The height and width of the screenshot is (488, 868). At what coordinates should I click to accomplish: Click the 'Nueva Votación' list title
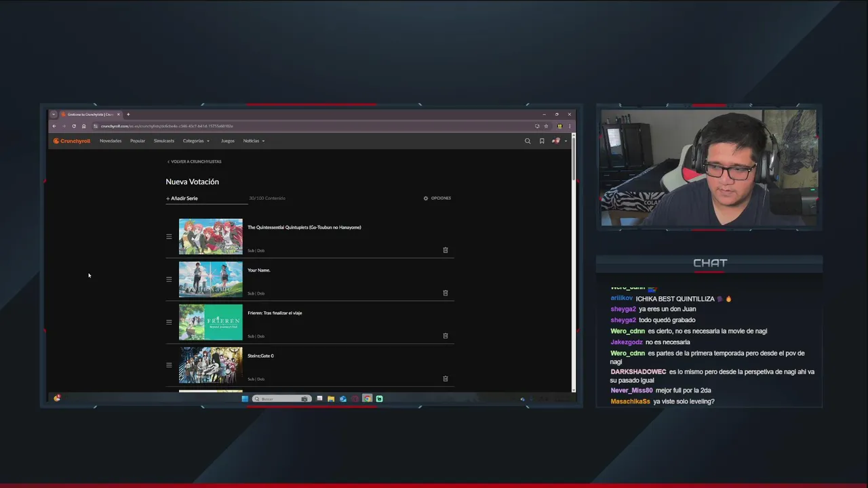click(193, 182)
